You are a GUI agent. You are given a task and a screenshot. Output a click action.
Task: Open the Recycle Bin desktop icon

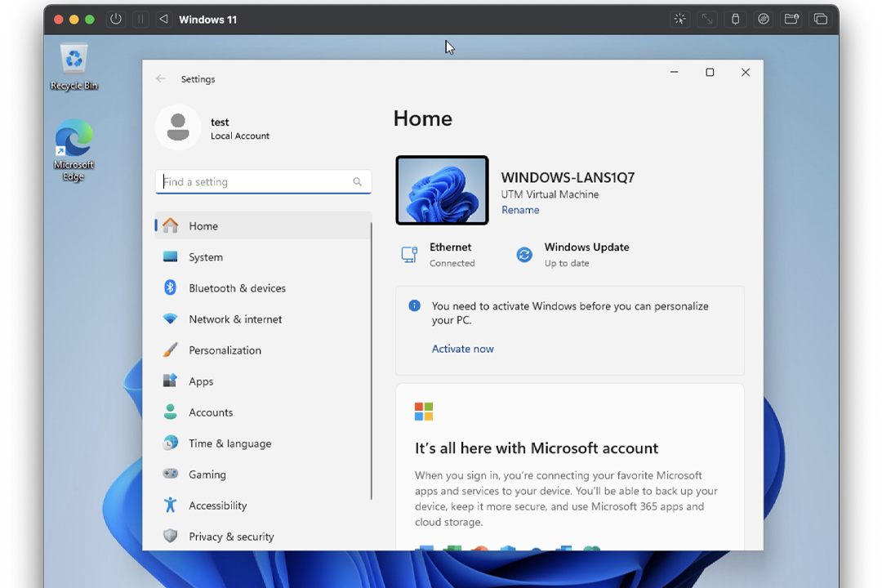click(74, 67)
